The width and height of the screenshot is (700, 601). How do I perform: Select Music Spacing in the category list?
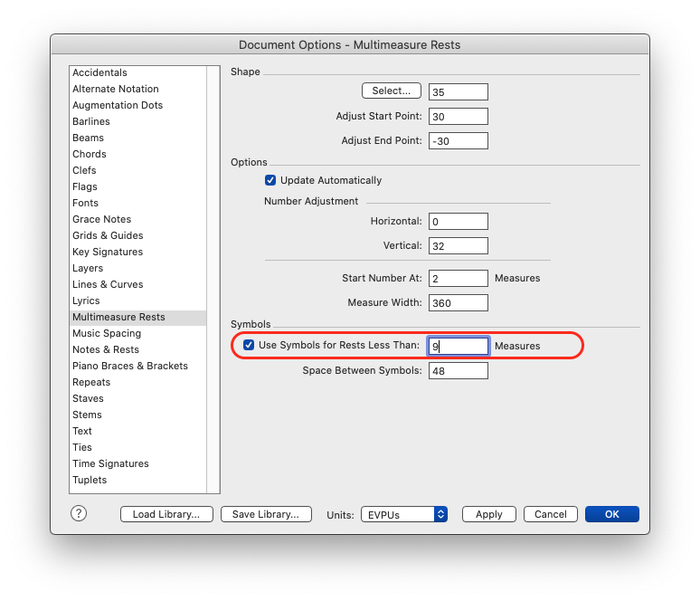[x=107, y=333]
